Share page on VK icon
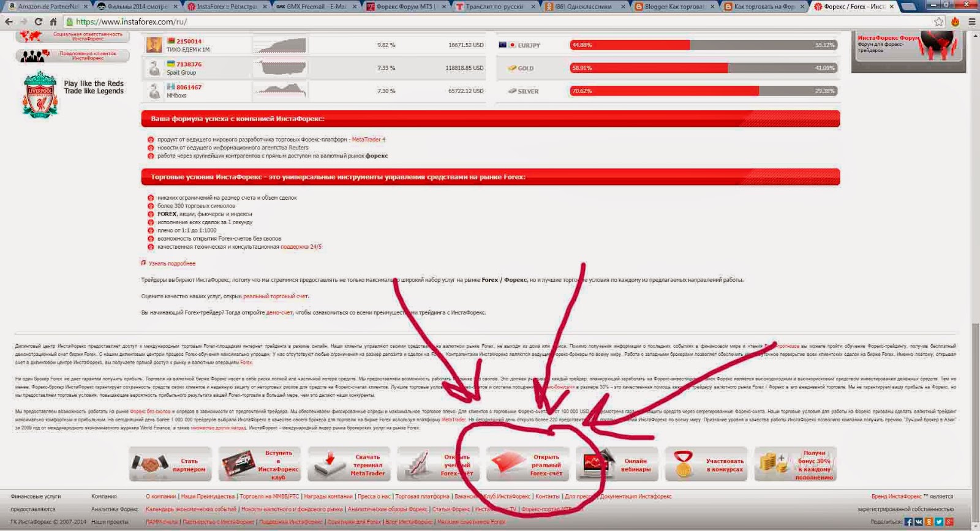Screen dimensions: 980x531 [919, 522]
